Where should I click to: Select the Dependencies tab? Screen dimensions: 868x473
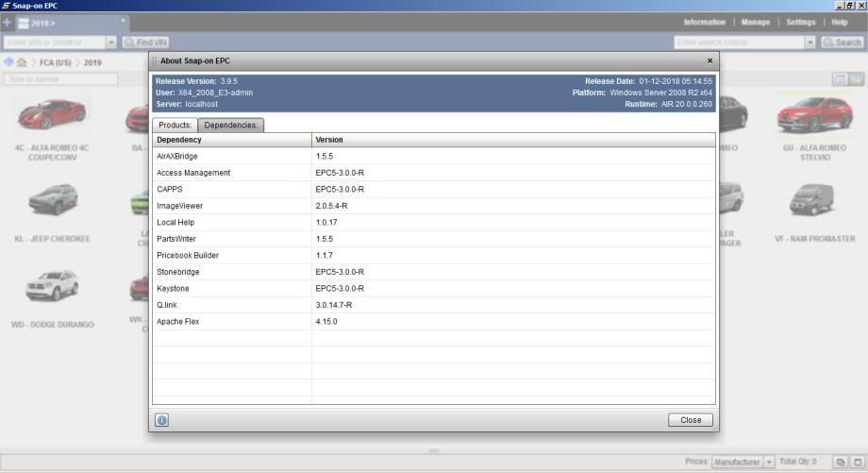click(231, 125)
